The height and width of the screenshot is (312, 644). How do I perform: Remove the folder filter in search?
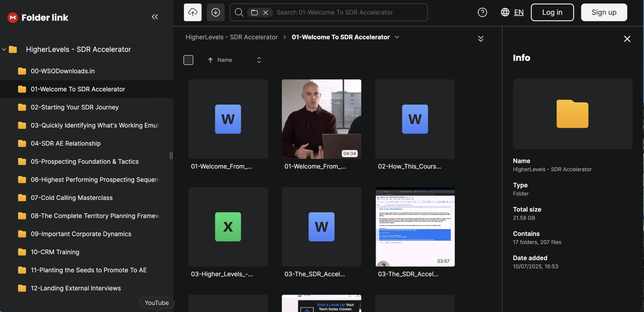(x=265, y=12)
